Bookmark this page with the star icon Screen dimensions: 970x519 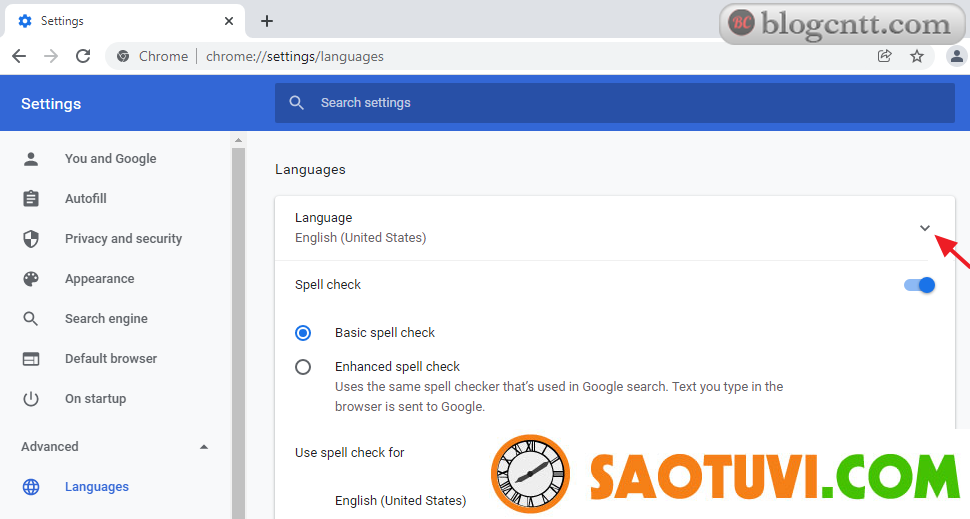click(x=916, y=56)
